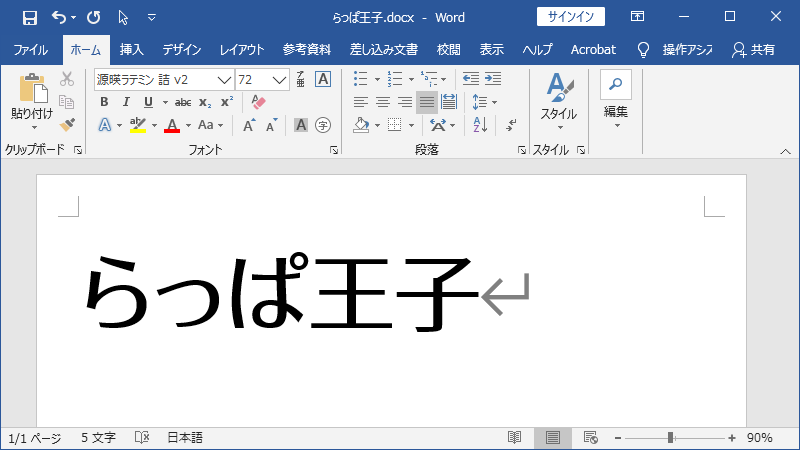Viewport: 800px width, 450px height.
Task: Open the 挿入 ribbon tab
Action: click(131, 49)
